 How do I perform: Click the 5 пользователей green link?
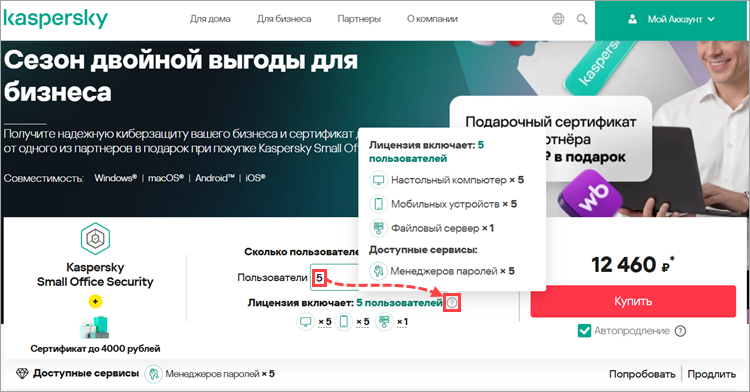click(x=399, y=303)
